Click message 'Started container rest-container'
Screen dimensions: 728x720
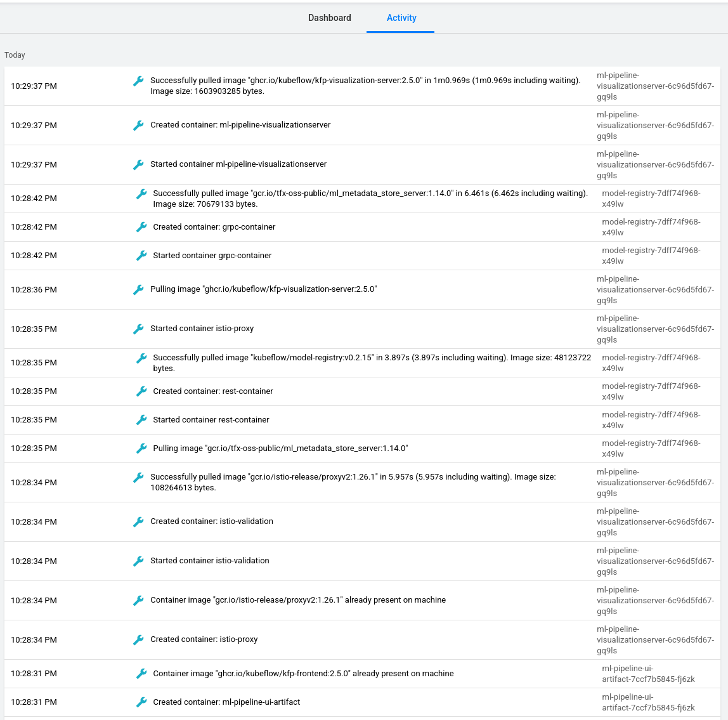coord(211,419)
